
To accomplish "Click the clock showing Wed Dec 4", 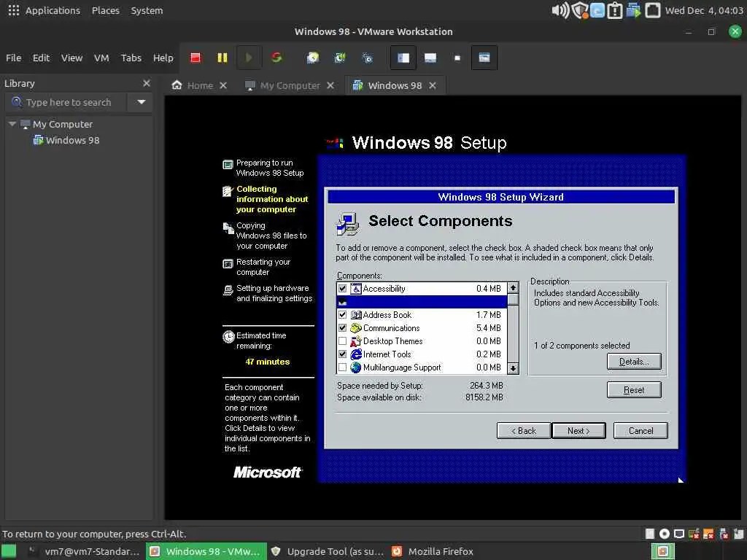I will click(x=704, y=10).
